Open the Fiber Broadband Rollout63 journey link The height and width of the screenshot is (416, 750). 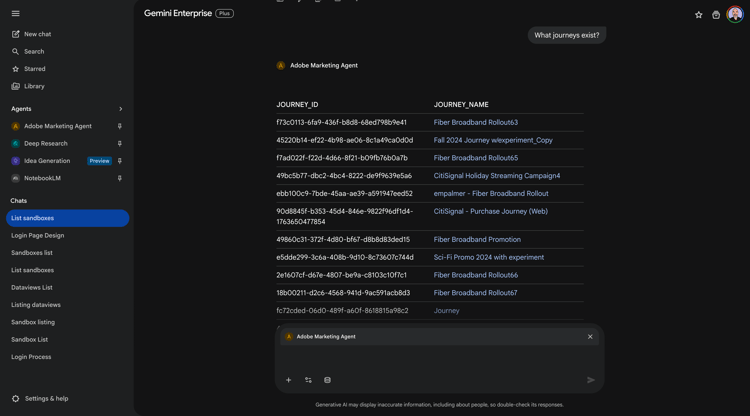tap(475, 123)
